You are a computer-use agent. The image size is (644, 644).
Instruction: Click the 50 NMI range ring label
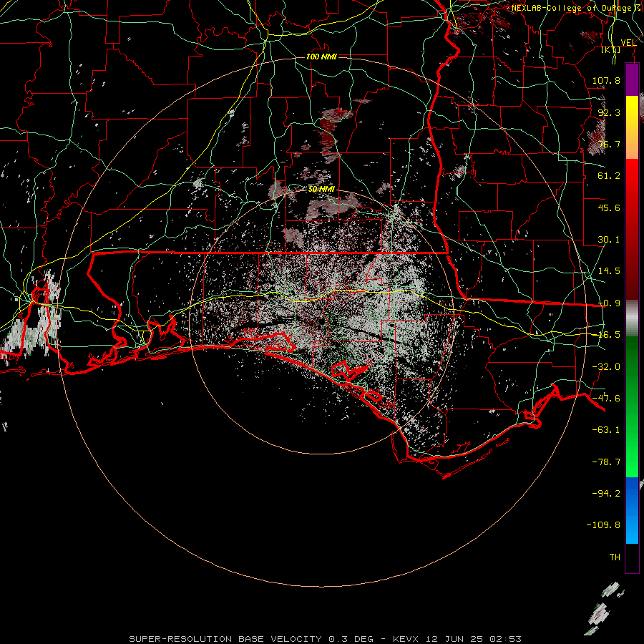point(321,189)
